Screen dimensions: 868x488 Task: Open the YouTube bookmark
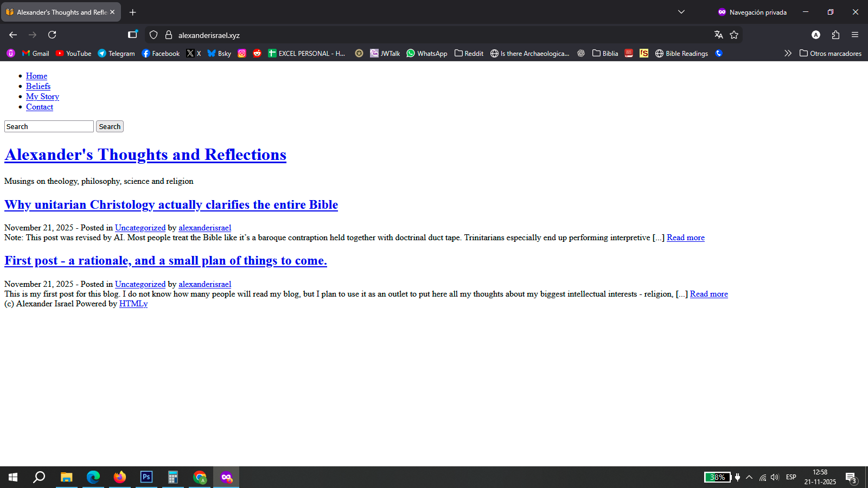73,53
